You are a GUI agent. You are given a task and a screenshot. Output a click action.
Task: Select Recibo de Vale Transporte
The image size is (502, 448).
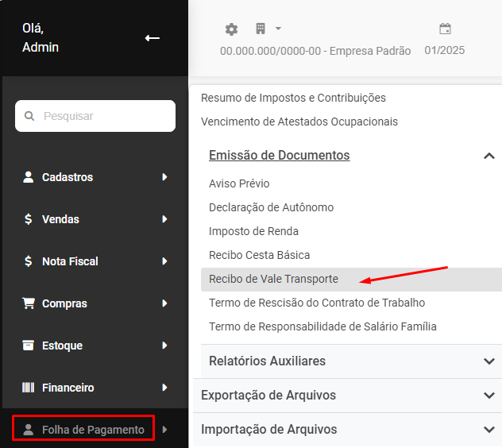(273, 279)
